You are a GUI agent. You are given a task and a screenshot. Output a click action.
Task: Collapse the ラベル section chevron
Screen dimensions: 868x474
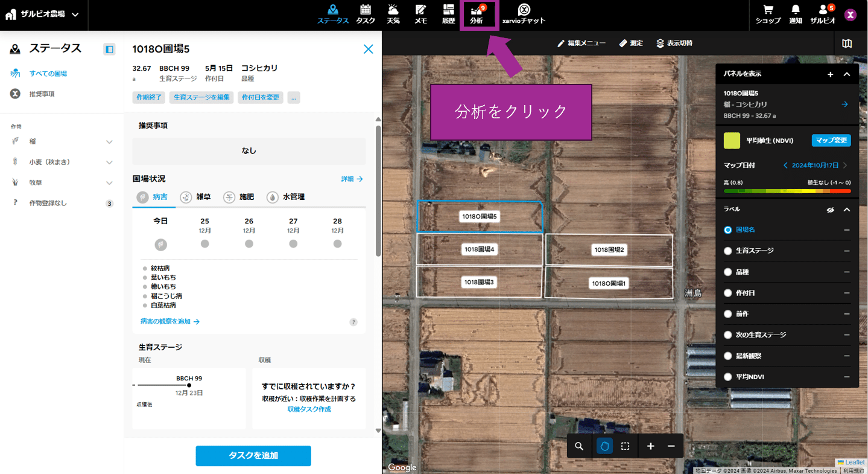[847, 210]
